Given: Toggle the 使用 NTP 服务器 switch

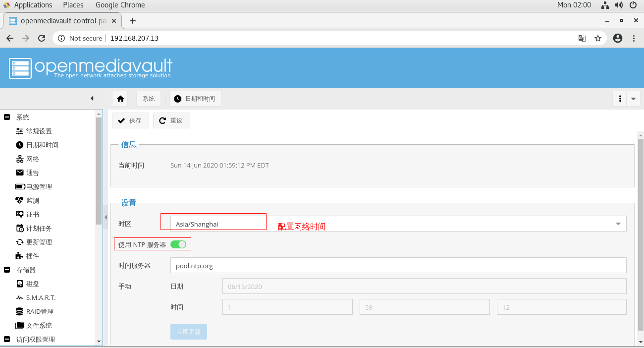Looking at the screenshot, I should point(178,244).
